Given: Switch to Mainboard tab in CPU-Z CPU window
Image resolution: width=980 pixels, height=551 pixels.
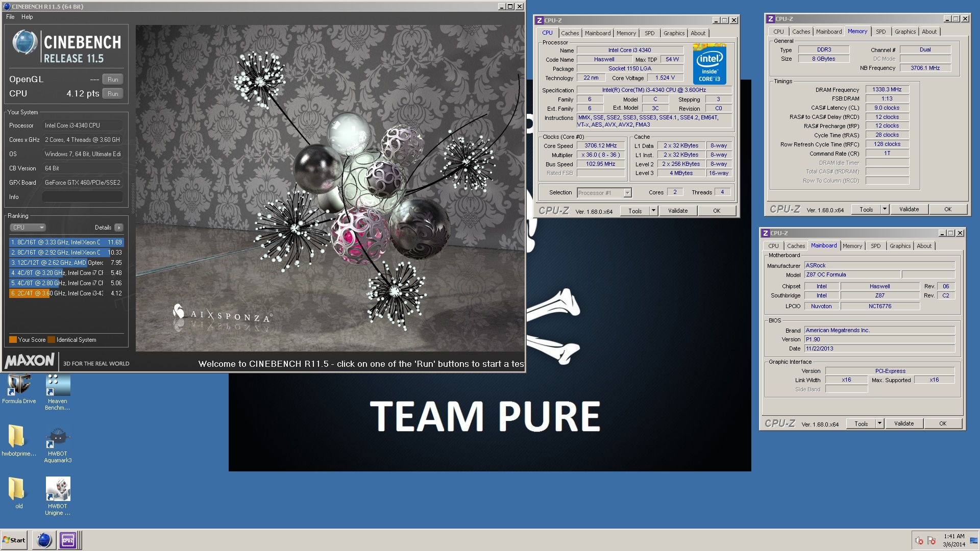Looking at the screenshot, I should point(598,33).
